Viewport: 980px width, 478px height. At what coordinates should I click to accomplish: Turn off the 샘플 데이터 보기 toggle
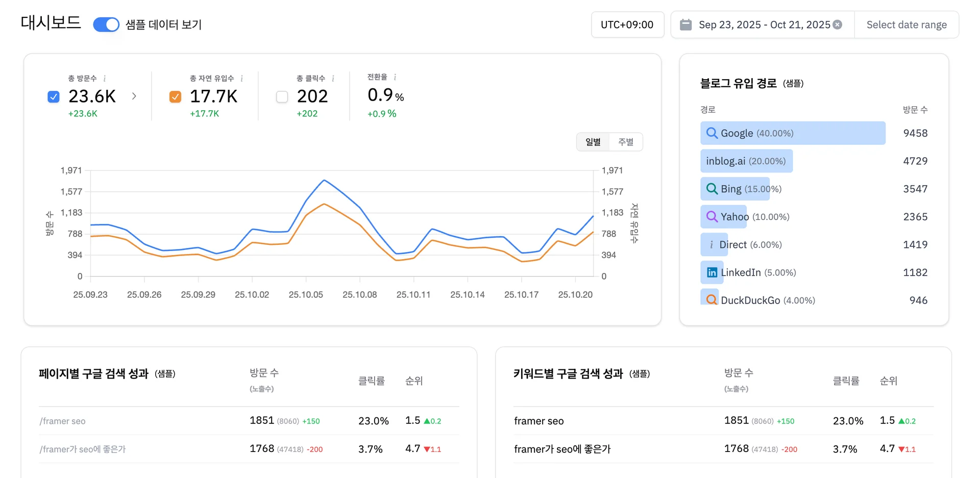[106, 24]
